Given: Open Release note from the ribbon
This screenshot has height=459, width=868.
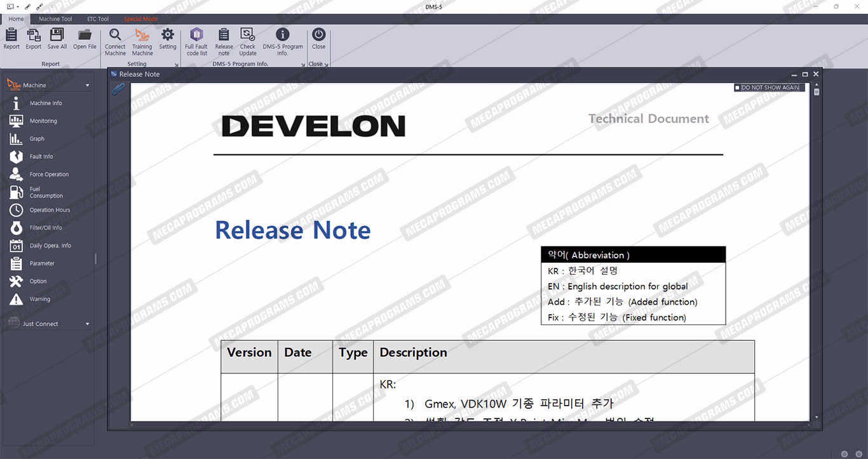Looking at the screenshot, I should pos(224,42).
